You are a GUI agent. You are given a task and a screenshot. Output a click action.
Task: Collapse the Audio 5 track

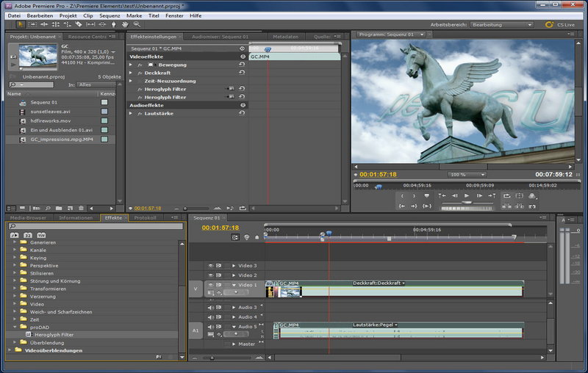click(234, 327)
